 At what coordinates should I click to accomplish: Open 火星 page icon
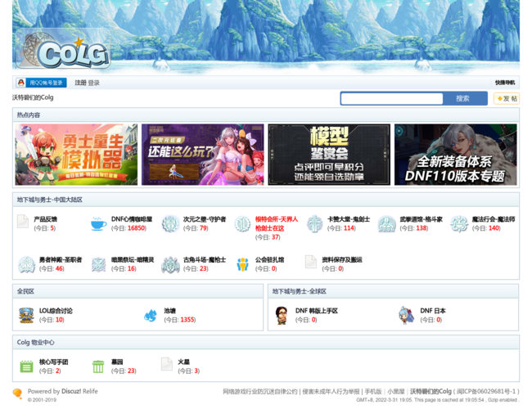pyautogui.click(x=167, y=364)
